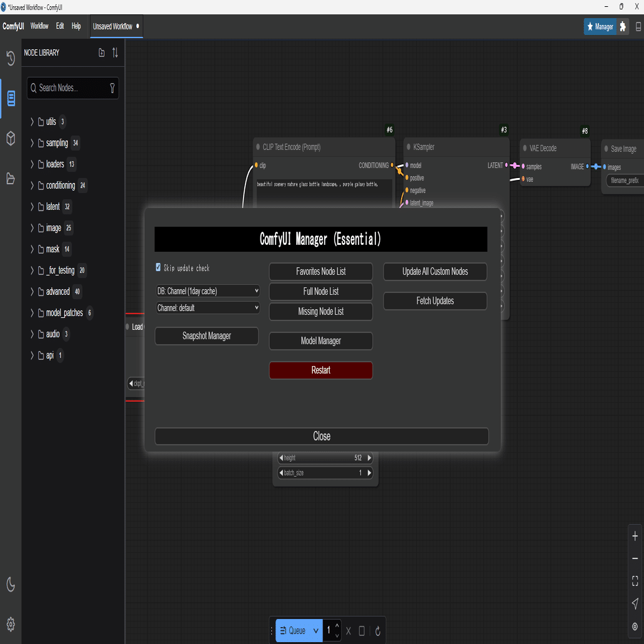
Task: Toggle the collapse dot on VAE Decode node
Action: click(x=525, y=148)
